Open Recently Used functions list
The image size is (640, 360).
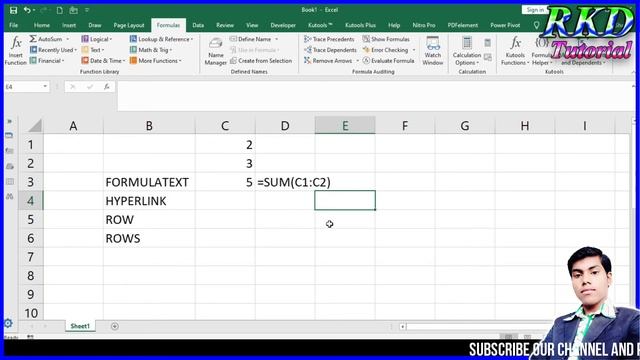(53, 50)
